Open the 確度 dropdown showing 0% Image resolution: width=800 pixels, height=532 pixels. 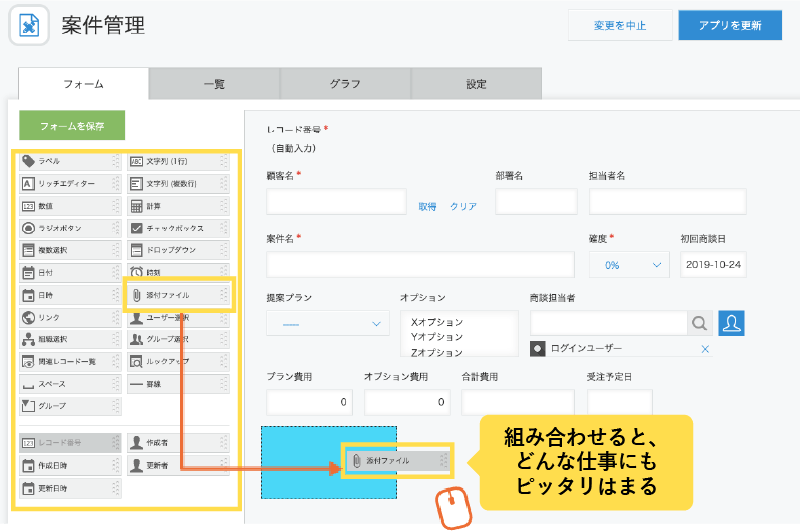tap(629, 265)
